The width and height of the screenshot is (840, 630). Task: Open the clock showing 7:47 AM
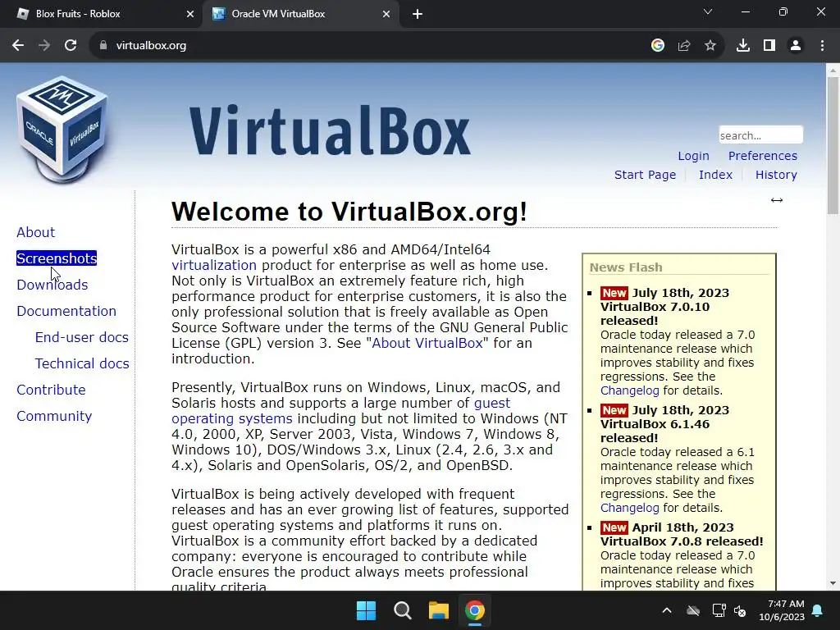pos(782,610)
